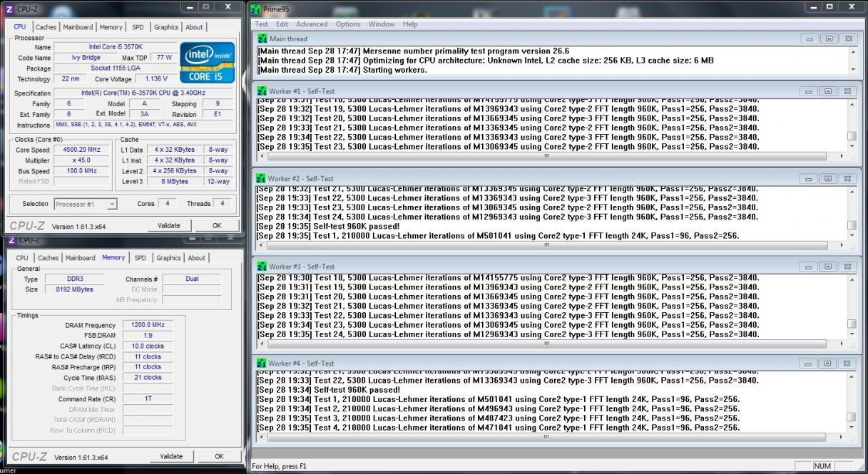Open Mainboard tab in bottom CPU-Z window
This screenshot has width=868, height=474.
tap(79, 258)
